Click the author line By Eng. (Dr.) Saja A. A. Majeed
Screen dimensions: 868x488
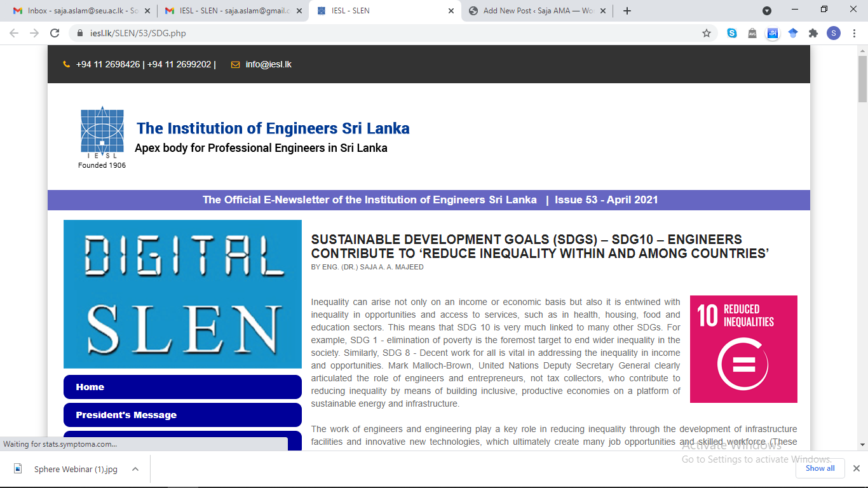(x=367, y=268)
